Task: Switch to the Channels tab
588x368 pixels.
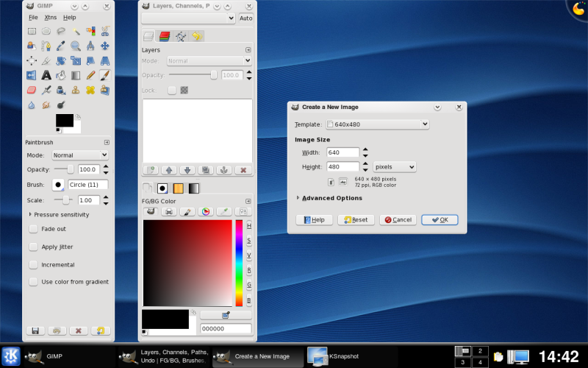Action: click(x=165, y=36)
